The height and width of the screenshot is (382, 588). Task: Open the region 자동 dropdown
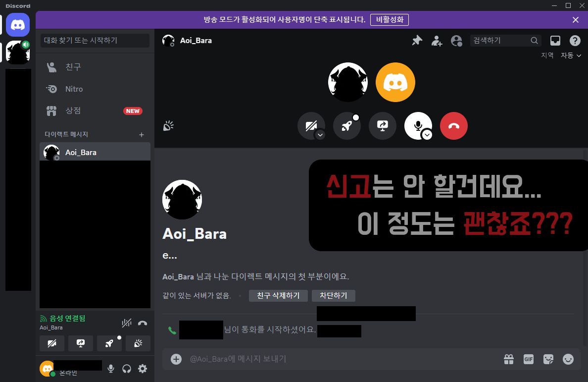[571, 55]
